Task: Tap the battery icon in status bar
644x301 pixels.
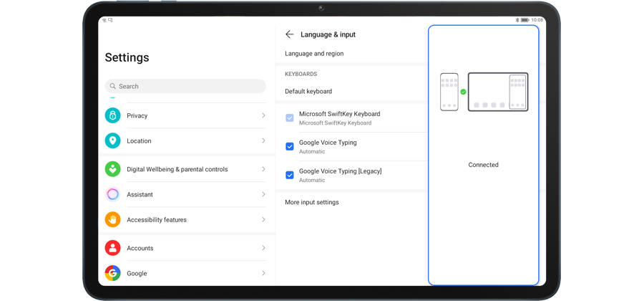Action: [525, 20]
